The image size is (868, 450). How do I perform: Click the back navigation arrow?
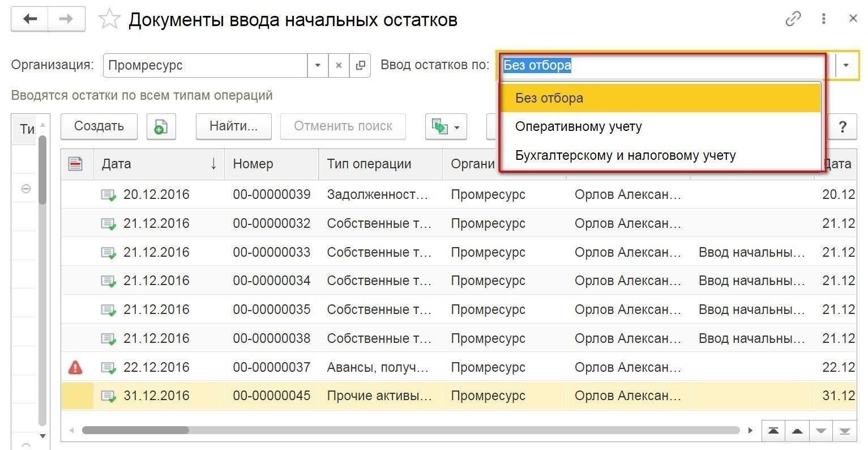(29, 19)
